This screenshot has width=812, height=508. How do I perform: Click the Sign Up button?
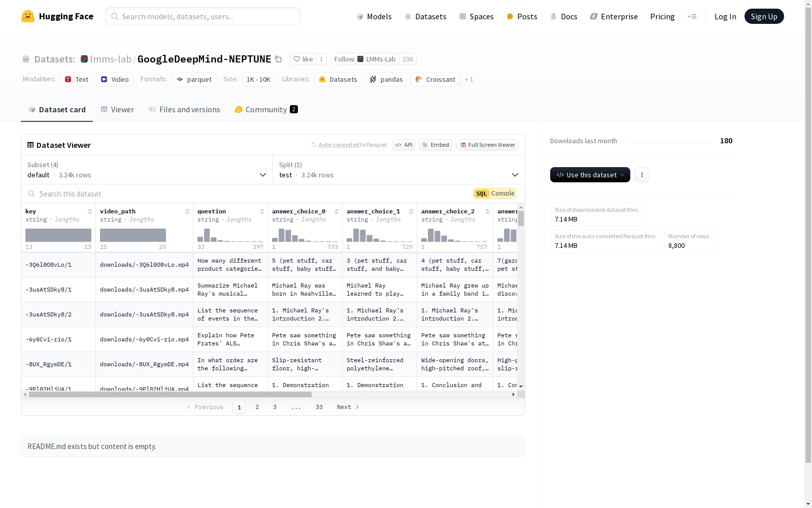tap(764, 16)
